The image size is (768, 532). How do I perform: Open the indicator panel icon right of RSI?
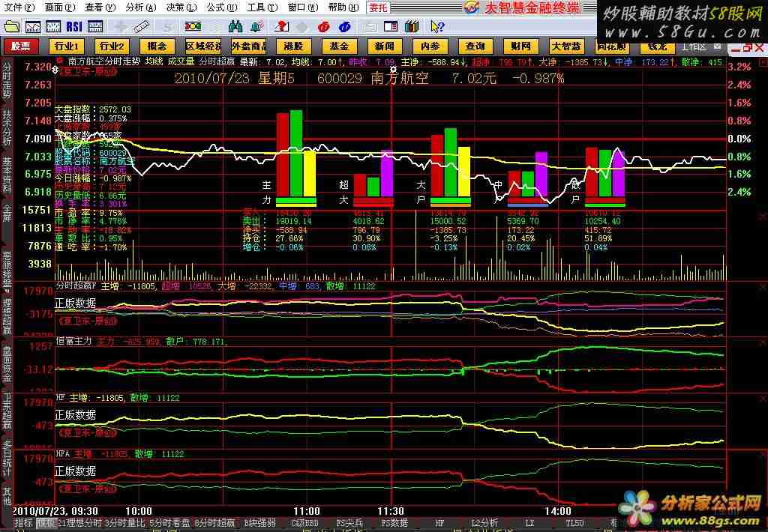(x=95, y=26)
